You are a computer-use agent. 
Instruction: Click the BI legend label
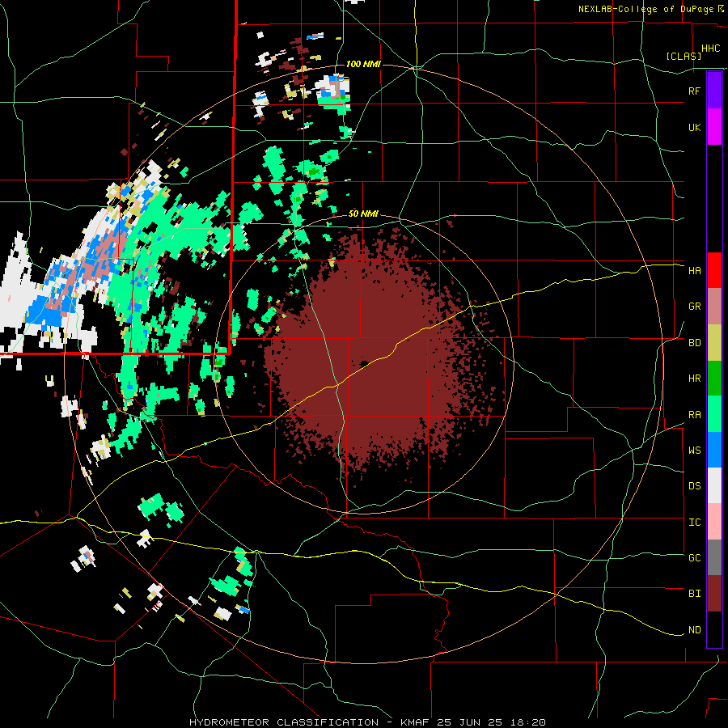tap(694, 594)
